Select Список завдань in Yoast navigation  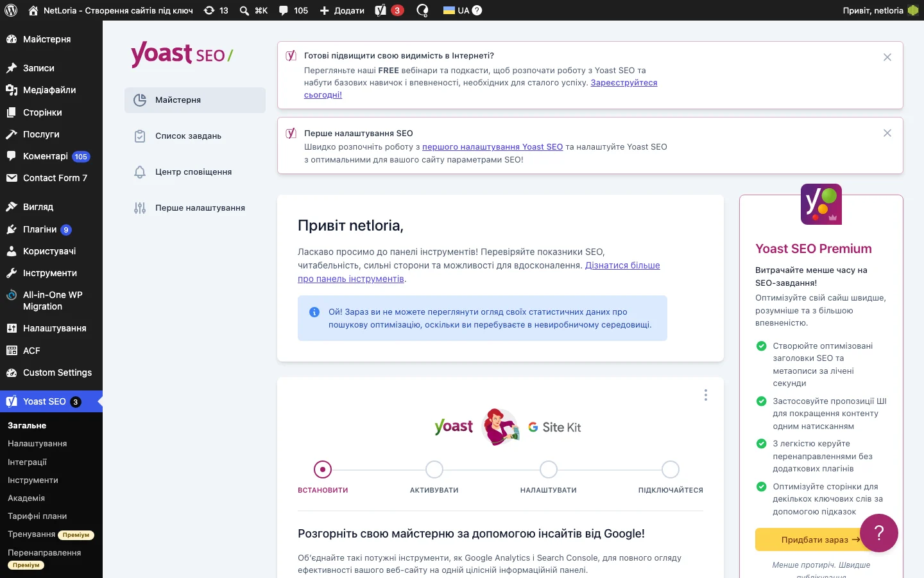[195, 136]
